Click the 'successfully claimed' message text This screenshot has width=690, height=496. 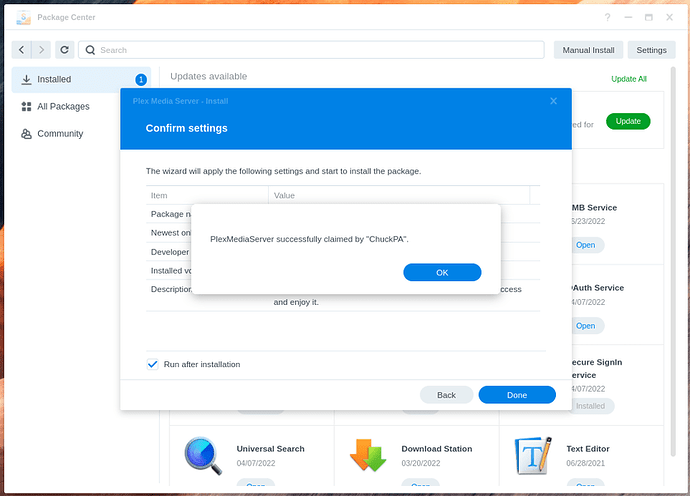[309, 239]
